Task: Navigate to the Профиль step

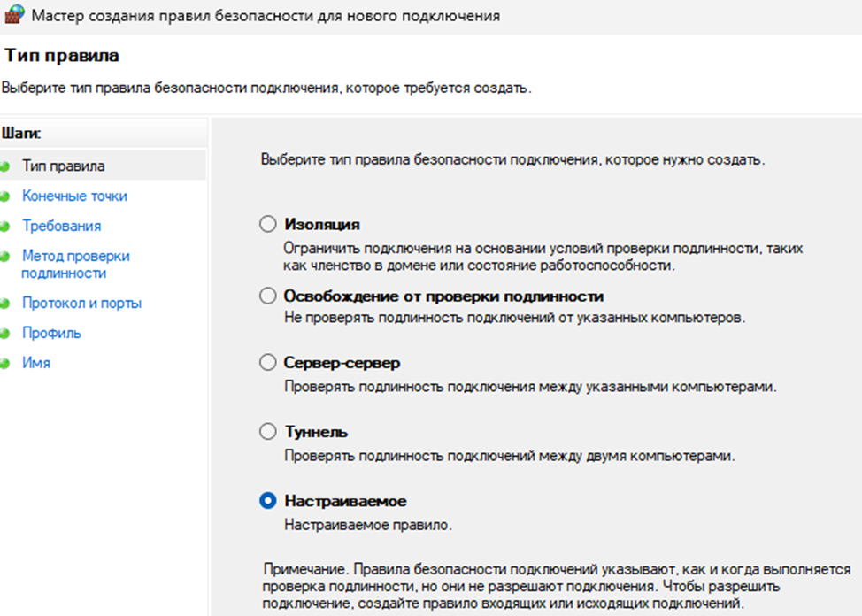Action: [x=53, y=334]
